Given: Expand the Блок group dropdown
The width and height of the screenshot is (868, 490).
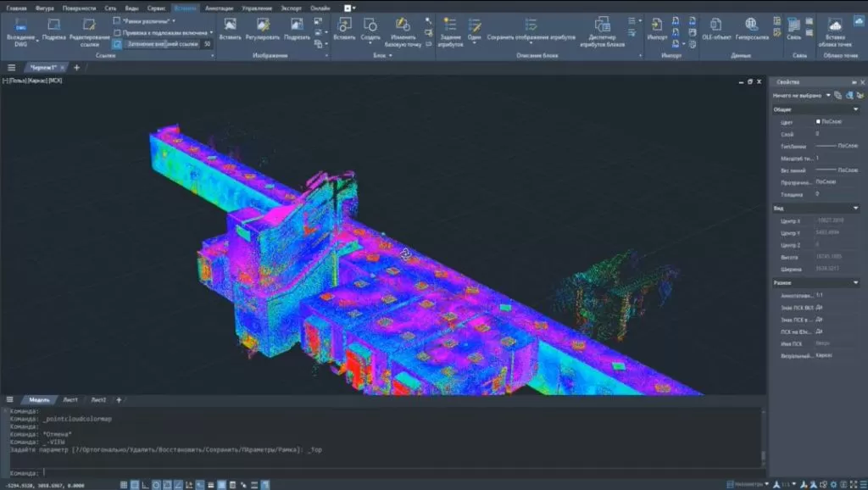Looking at the screenshot, I should click(x=391, y=55).
